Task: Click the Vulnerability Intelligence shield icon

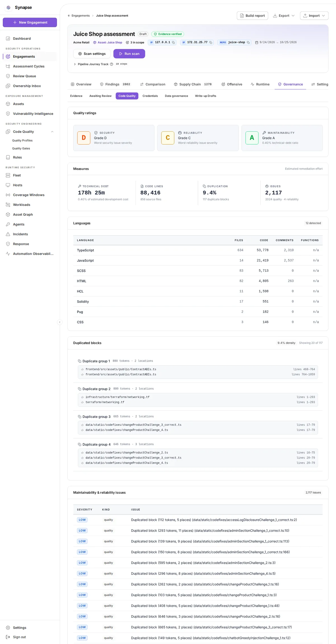Action: point(8,114)
